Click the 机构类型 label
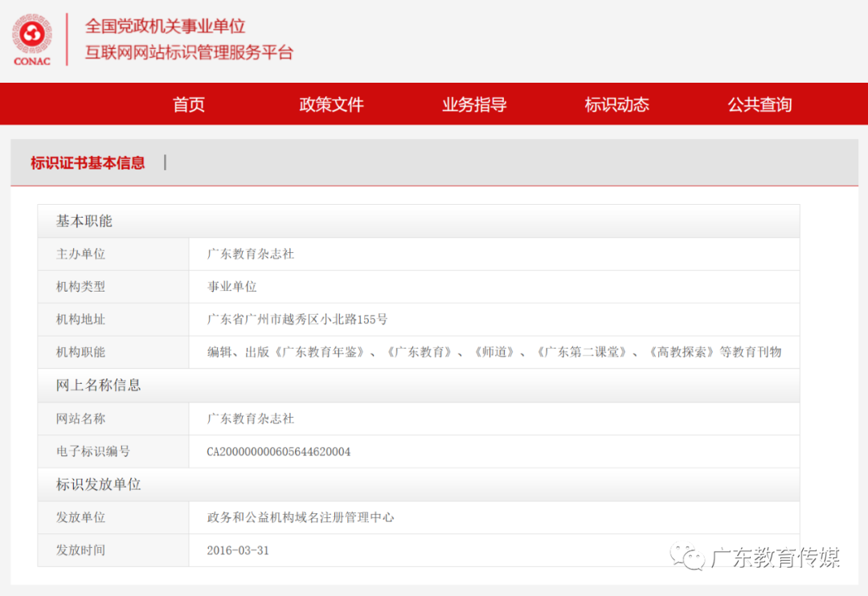The height and width of the screenshot is (596, 868). point(81,287)
